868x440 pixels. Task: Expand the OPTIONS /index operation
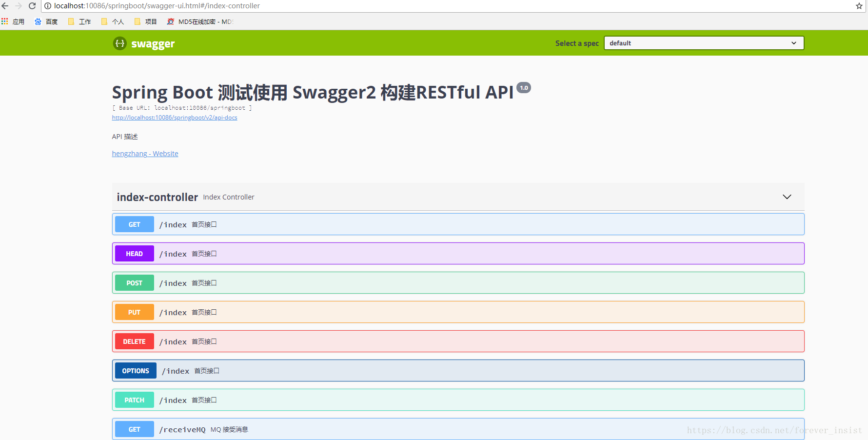click(458, 371)
